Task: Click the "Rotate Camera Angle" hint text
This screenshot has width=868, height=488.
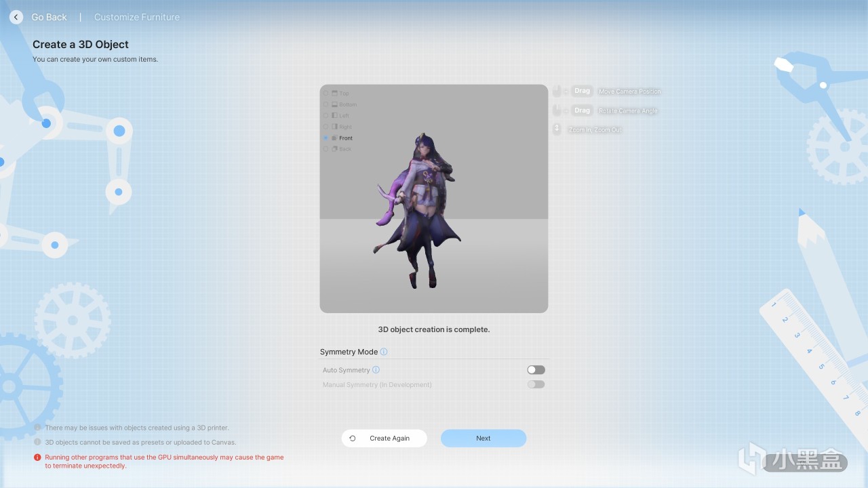Action: (x=628, y=110)
